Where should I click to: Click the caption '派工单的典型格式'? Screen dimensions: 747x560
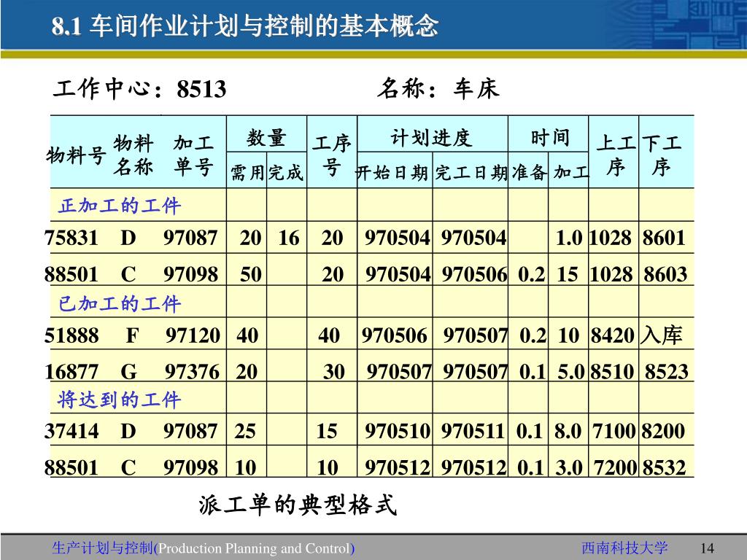[x=298, y=505]
